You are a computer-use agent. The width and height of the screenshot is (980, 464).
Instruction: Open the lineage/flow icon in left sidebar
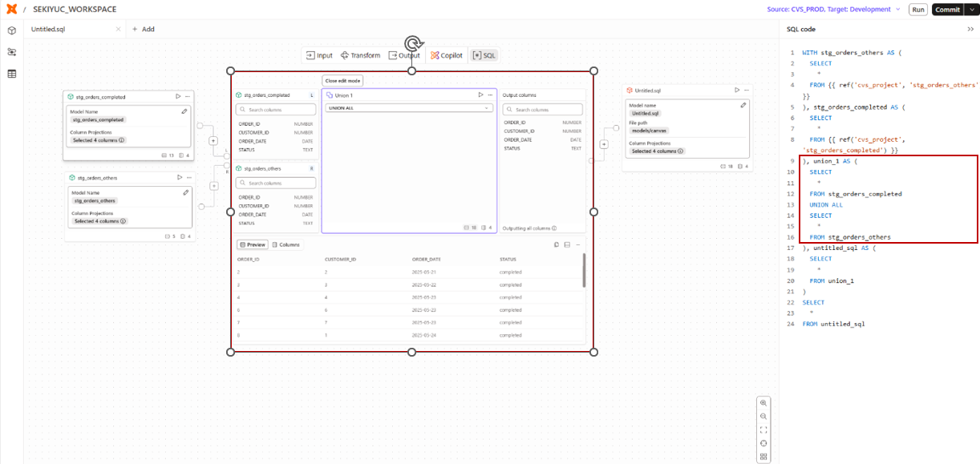click(x=11, y=52)
